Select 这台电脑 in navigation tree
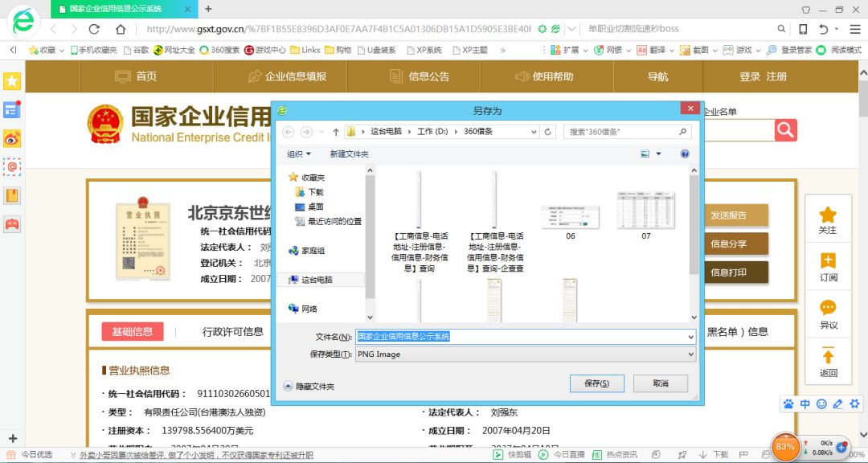Screen dimensions: 868x463 coord(310,280)
